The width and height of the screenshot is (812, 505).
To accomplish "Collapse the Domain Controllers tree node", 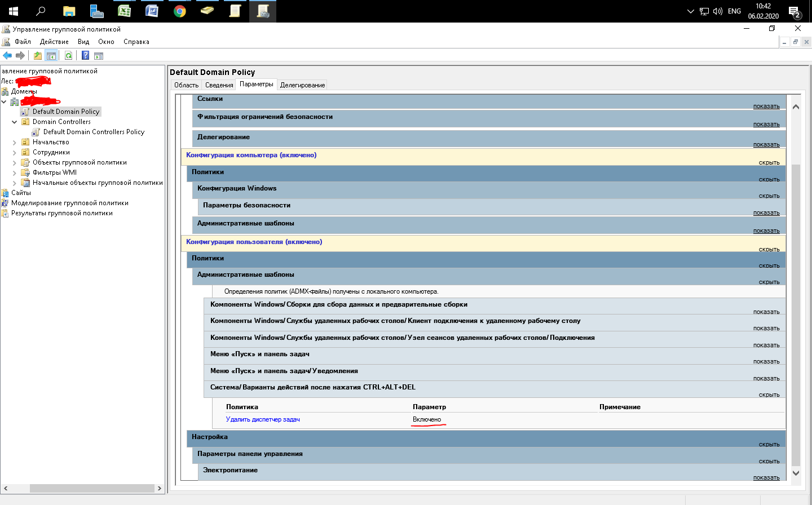I will click(x=15, y=122).
